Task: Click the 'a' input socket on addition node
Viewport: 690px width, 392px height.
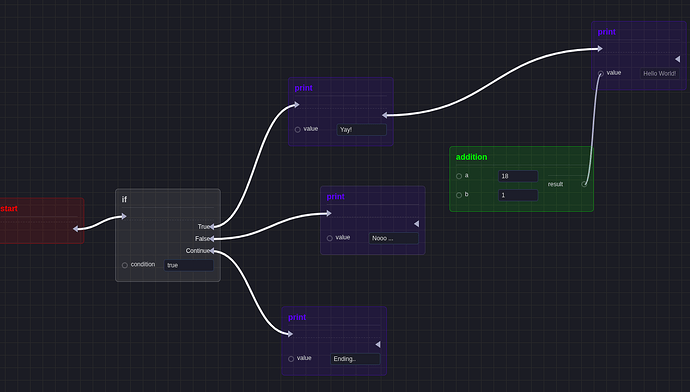Action: 459,176
